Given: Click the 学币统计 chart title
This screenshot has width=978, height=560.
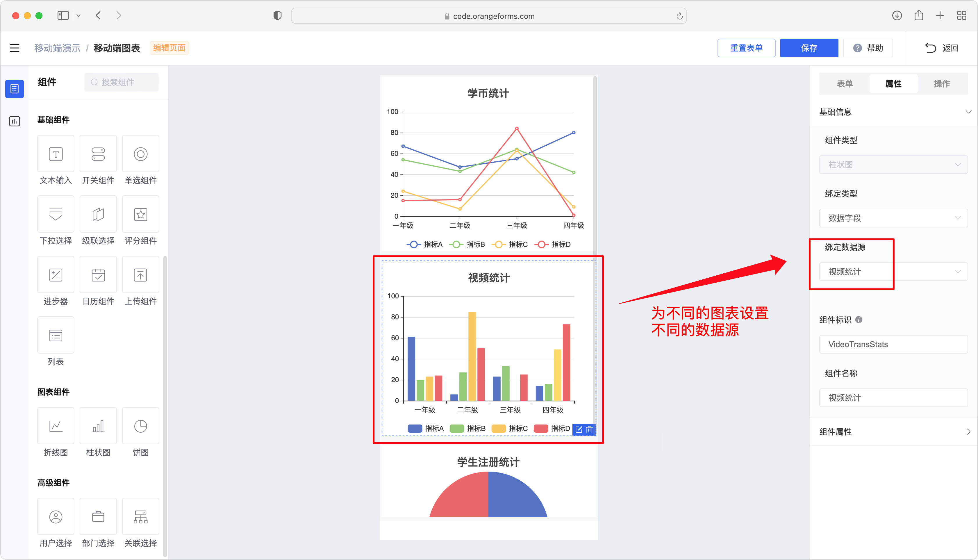Looking at the screenshot, I should pos(488,93).
